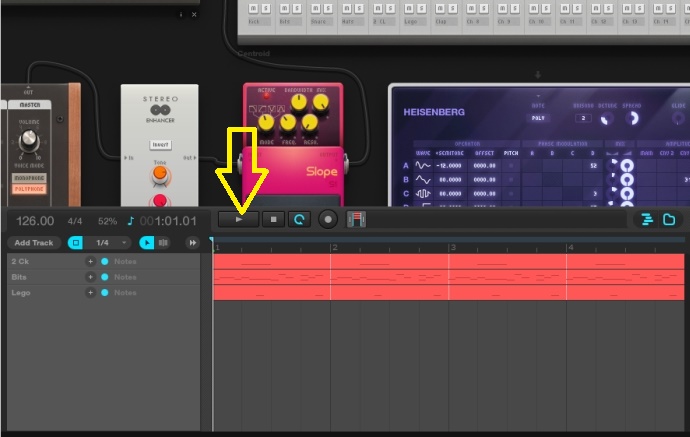The image size is (690, 437).
Task: Change the 4/4 time signature
Action: (x=75, y=221)
